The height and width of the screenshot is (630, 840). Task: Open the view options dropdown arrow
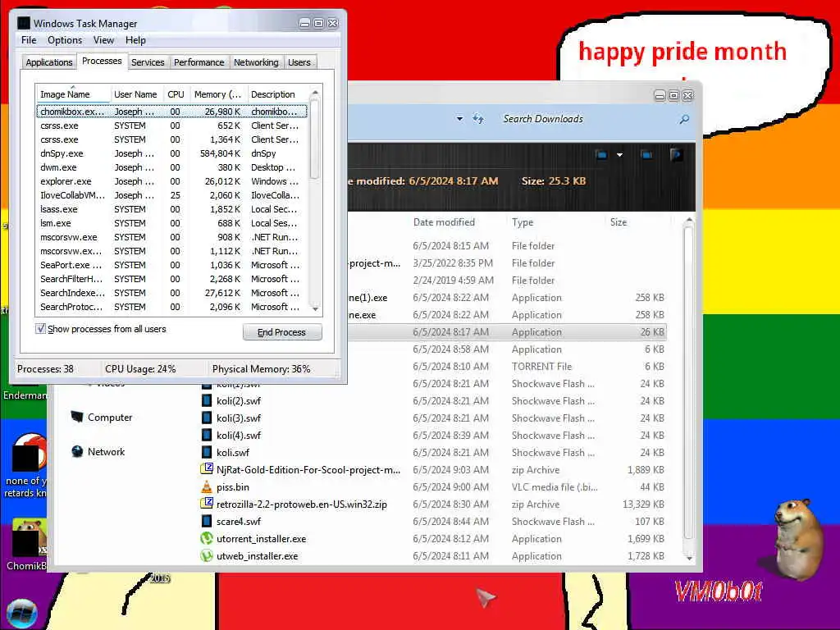(620, 155)
